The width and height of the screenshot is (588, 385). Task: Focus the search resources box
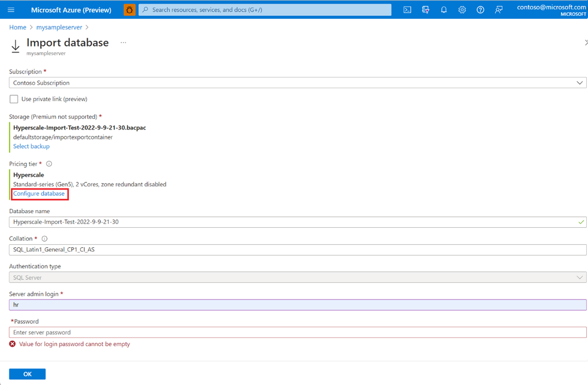coord(265,10)
